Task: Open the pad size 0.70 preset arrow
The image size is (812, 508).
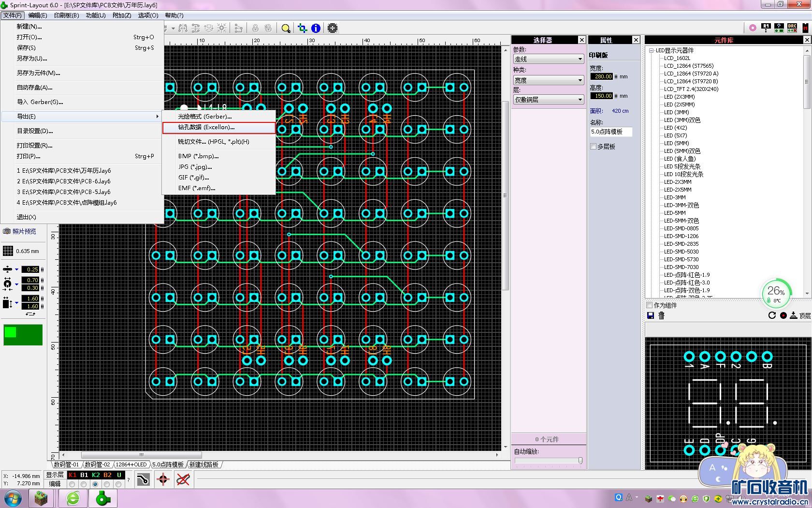Action: [16, 284]
